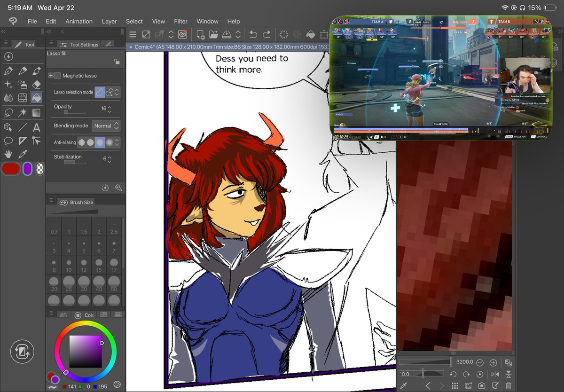Zoom out Navigator with minus button

click(x=480, y=363)
